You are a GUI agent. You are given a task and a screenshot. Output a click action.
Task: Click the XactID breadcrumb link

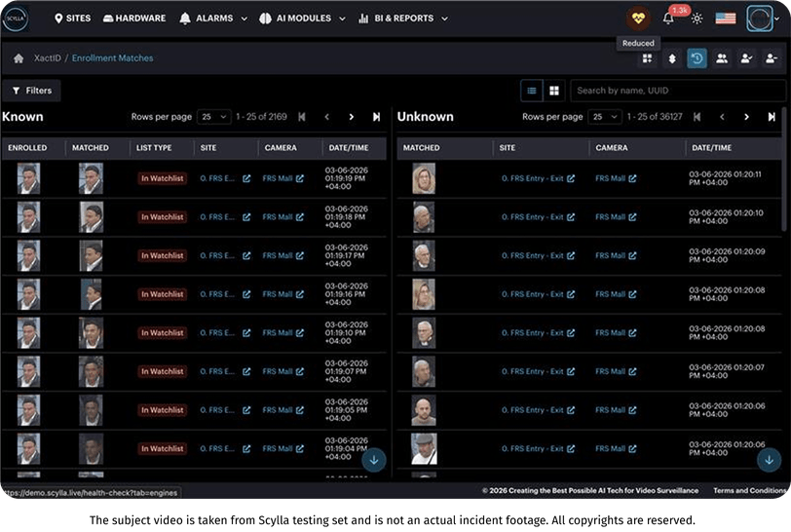click(48, 58)
